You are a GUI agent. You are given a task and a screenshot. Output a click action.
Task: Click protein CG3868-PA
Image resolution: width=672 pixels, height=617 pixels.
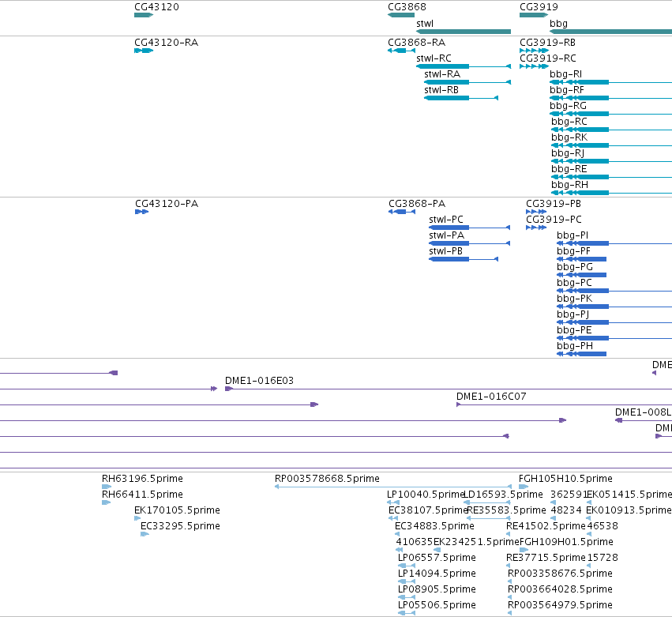[402, 212]
